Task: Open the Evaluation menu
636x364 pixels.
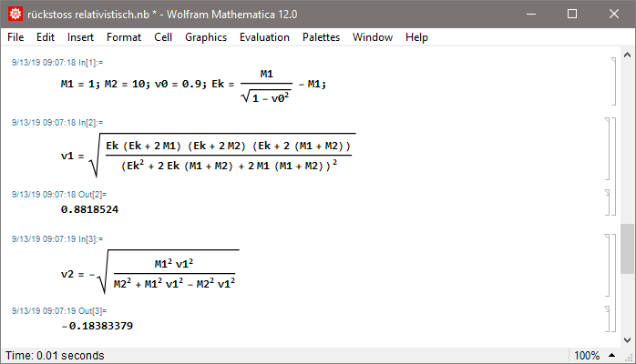Action: click(264, 37)
